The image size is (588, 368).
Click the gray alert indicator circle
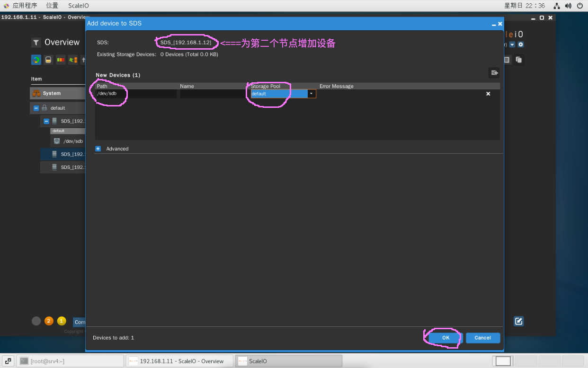pyautogui.click(x=36, y=321)
